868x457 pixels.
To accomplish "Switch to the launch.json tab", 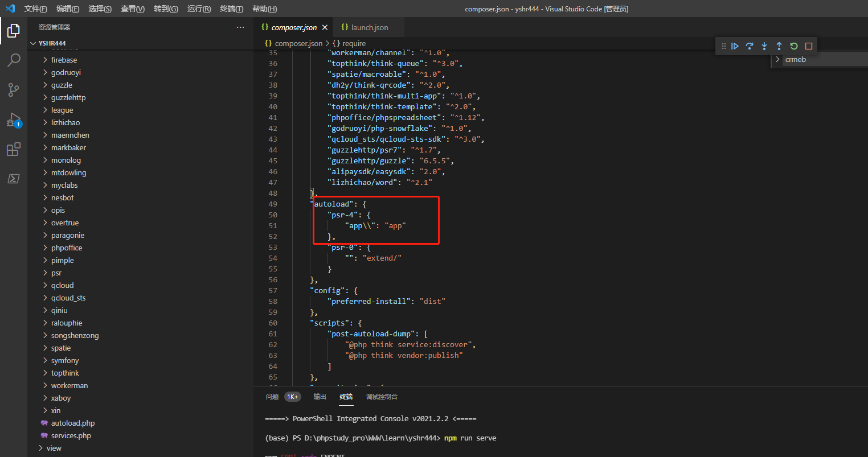I will coord(368,27).
